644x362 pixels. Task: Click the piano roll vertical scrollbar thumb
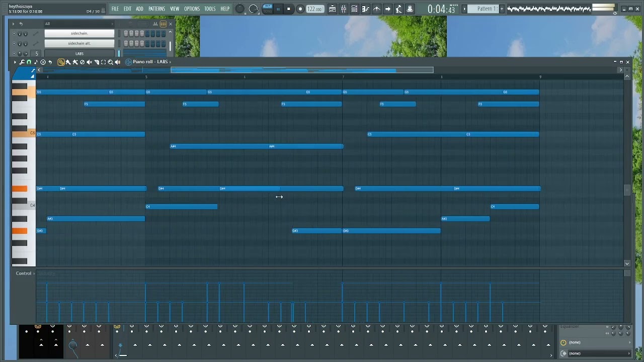pyautogui.click(x=627, y=190)
